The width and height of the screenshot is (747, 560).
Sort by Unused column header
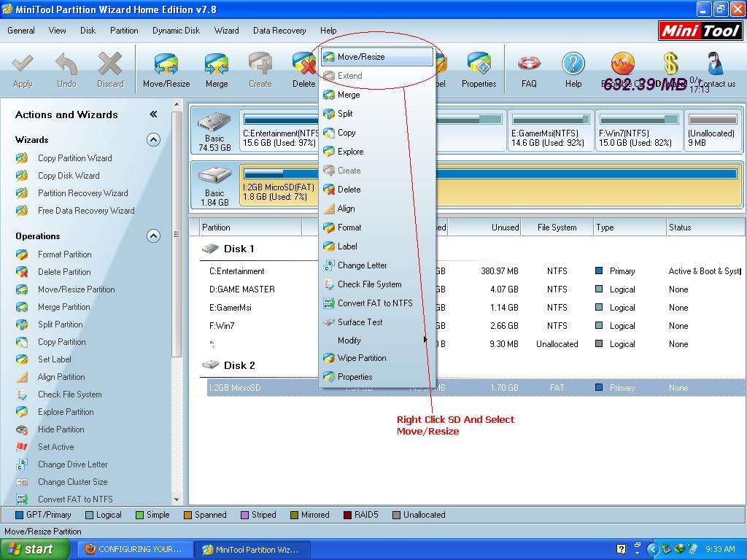click(484, 227)
